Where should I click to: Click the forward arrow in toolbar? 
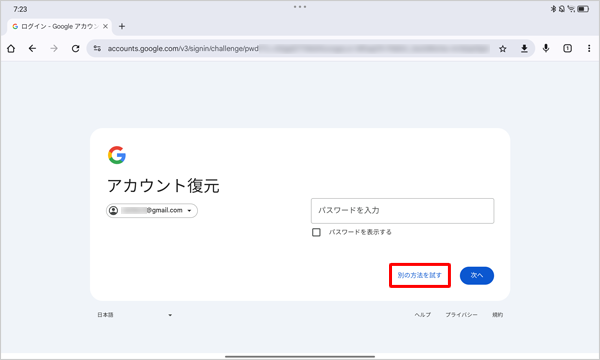54,49
